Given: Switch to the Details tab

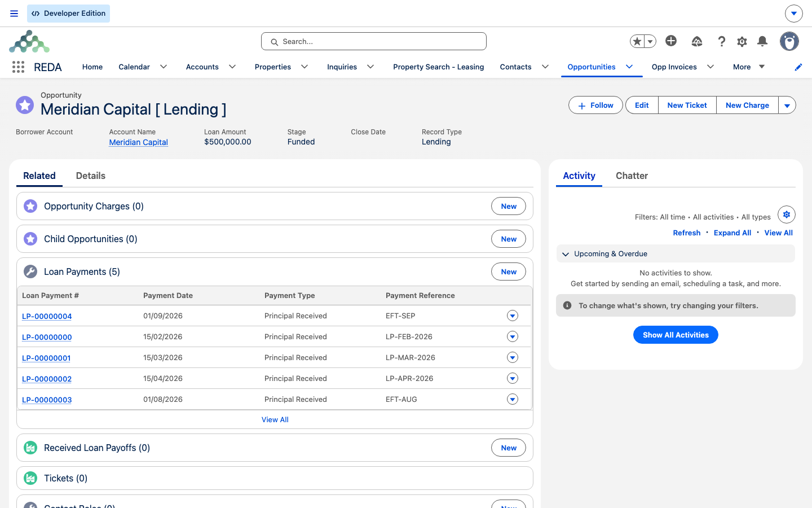Looking at the screenshot, I should pyautogui.click(x=91, y=176).
